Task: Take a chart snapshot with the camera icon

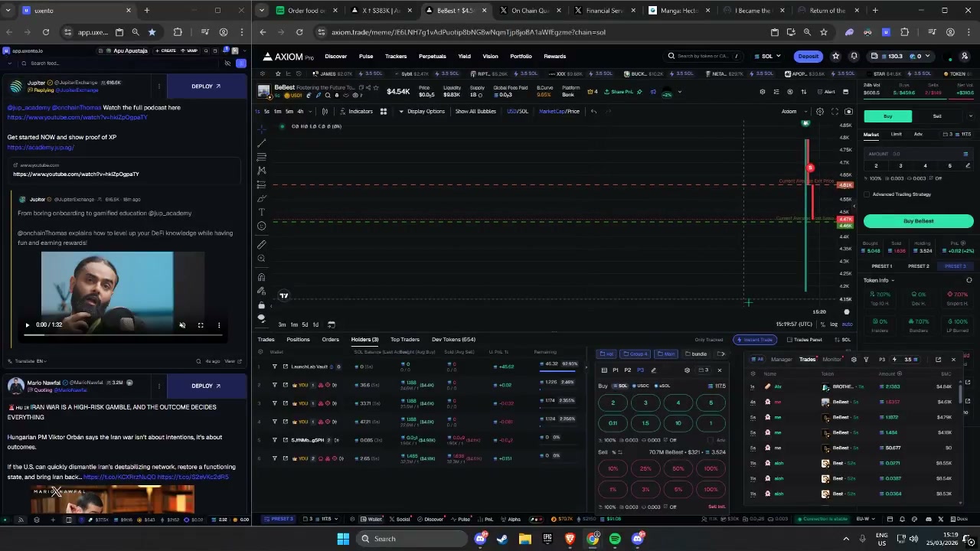Action: (x=848, y=112)
